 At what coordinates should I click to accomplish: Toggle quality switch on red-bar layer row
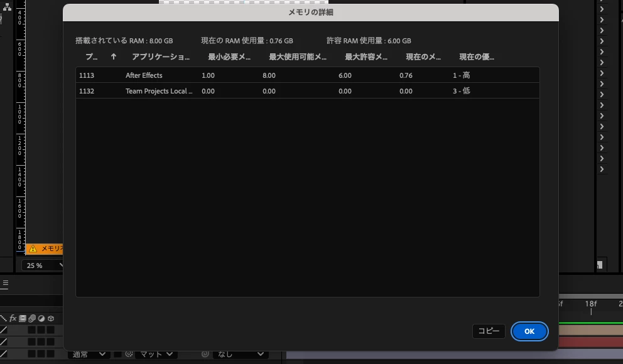(4, 342)
